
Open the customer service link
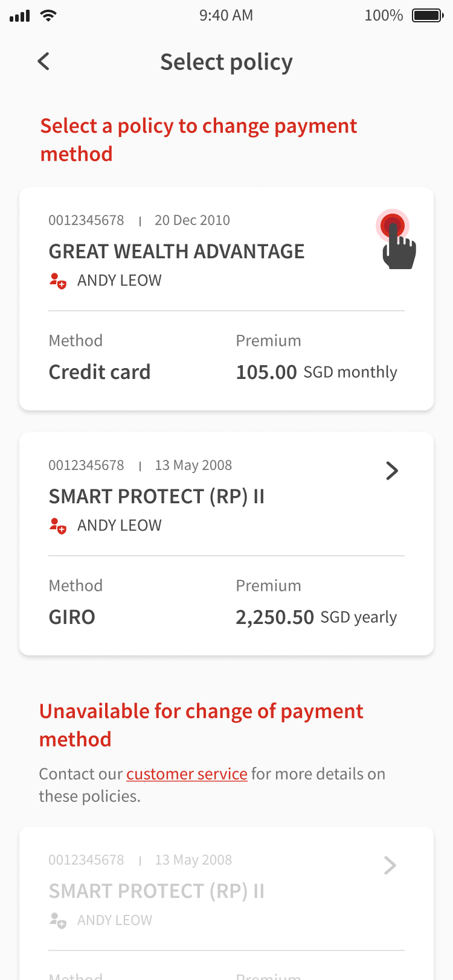tap(187, 774)
